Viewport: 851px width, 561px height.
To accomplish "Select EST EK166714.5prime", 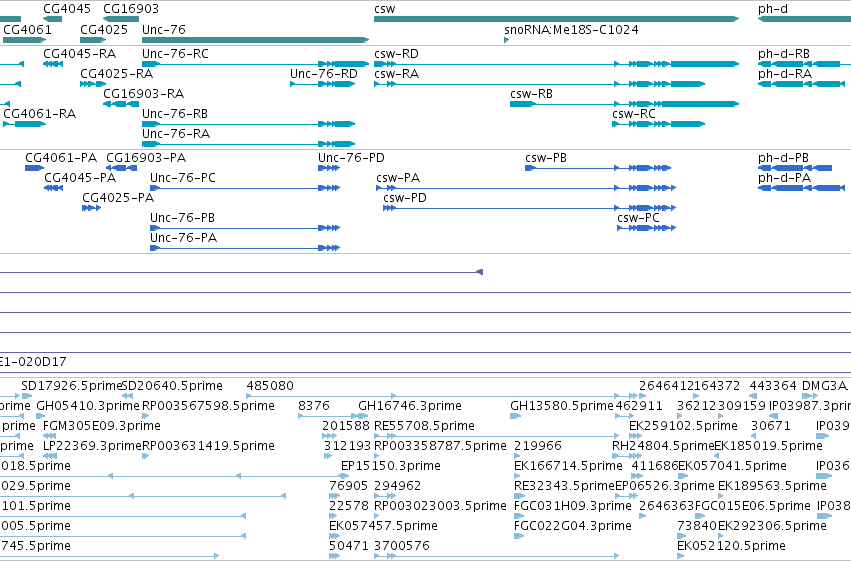I will point(568,466).
